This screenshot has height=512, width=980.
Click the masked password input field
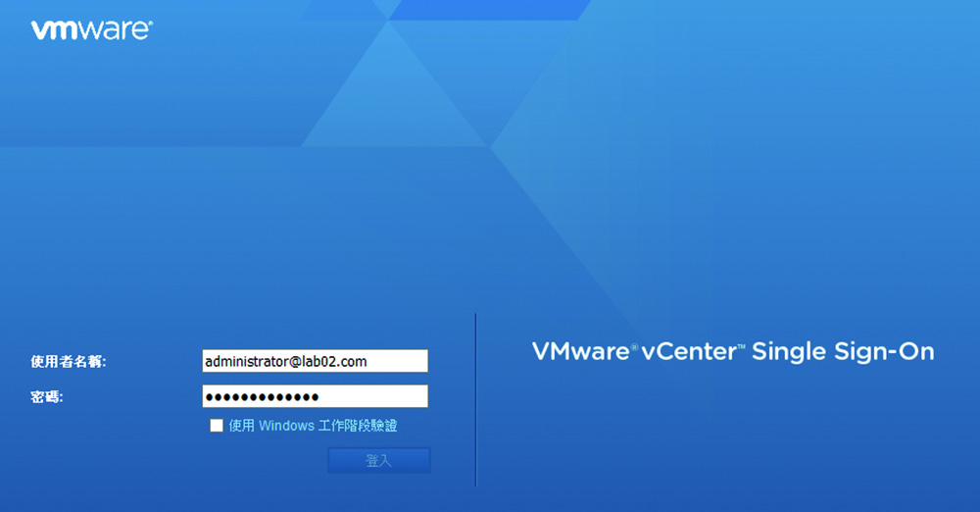pos(315,396)
